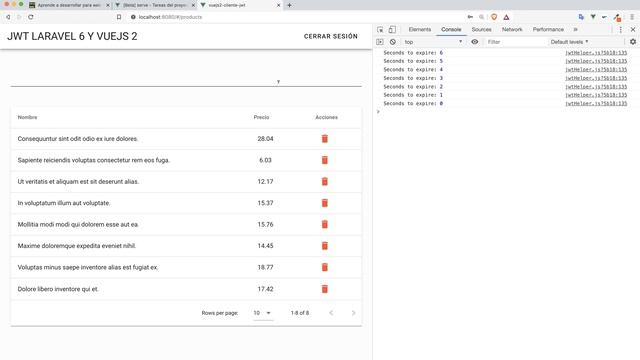
Task: Go to previous table page arrow
Action: click(x=331, y=313)
